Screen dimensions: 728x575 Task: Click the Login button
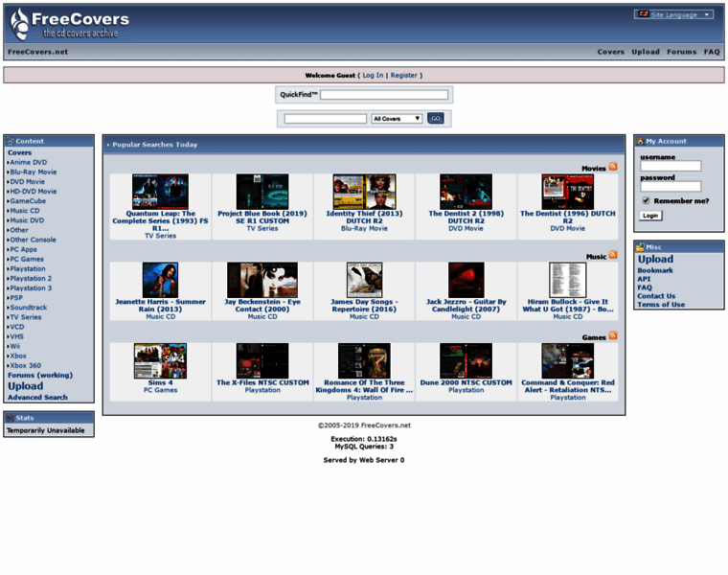tap(650, 216)
